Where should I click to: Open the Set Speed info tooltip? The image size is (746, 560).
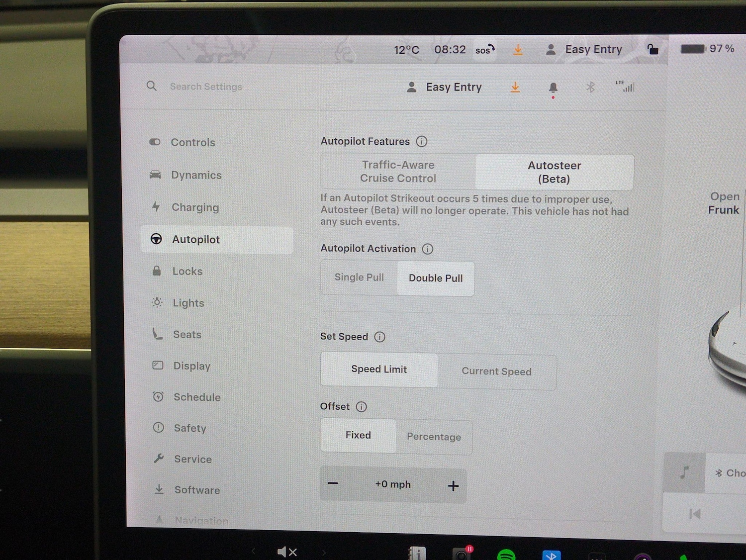pos(379,337)
